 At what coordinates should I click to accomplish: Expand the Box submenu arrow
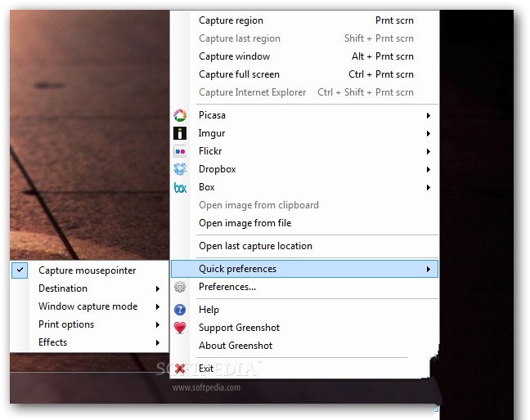point(429,187)
